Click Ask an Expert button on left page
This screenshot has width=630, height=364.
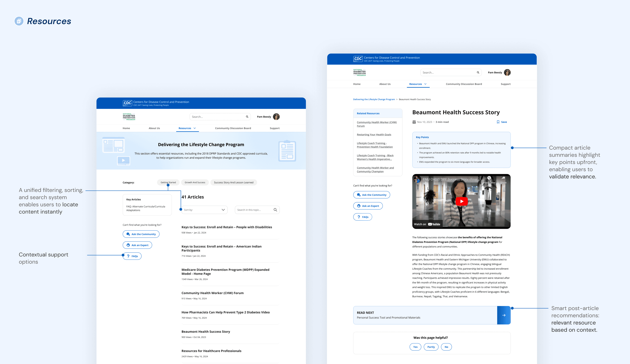pos(137,245)
